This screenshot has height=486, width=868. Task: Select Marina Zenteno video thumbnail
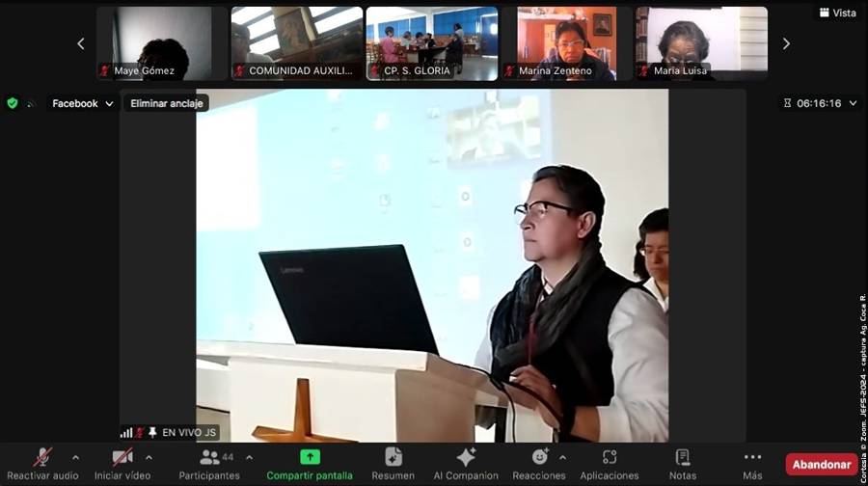point(567,43)
